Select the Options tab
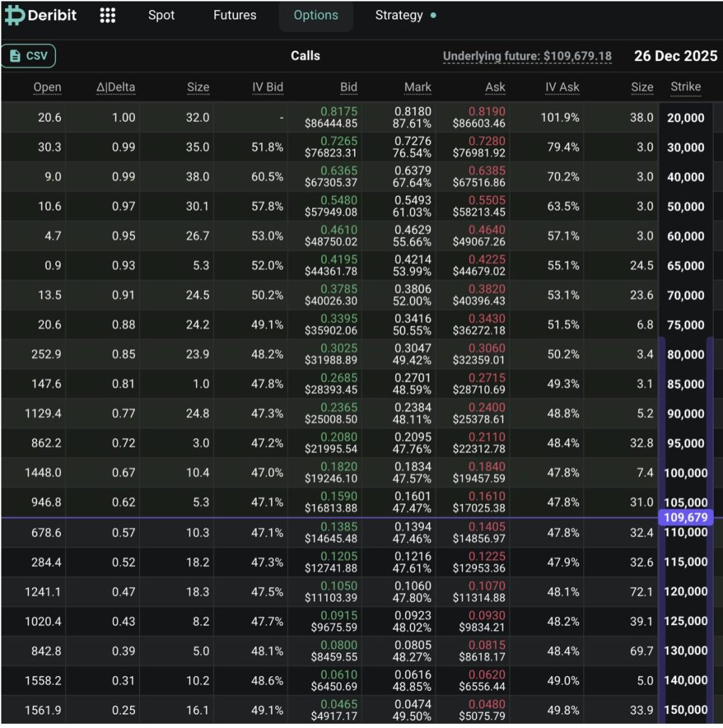Viewport: 723px width, 728px height. (x=316, y=16)
